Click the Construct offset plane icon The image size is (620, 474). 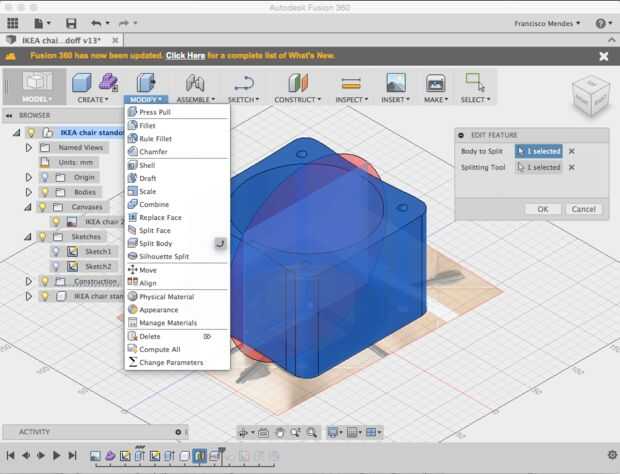[298, 83]
